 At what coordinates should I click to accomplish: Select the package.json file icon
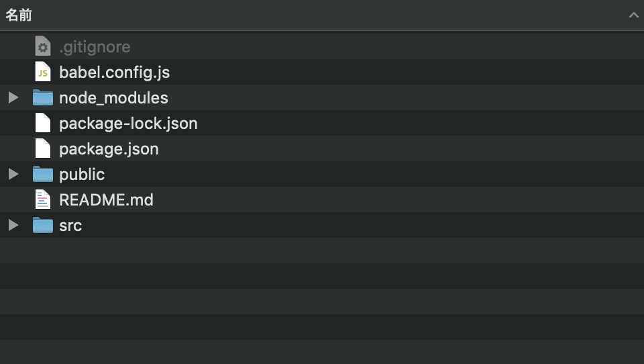[x=43, y=148]
